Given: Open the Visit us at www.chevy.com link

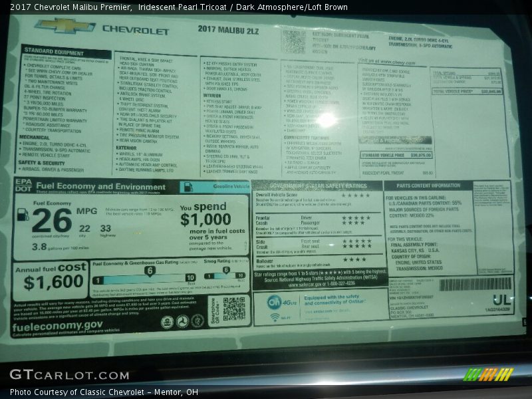Looking at the screenshot, I should tap(387, 62).
